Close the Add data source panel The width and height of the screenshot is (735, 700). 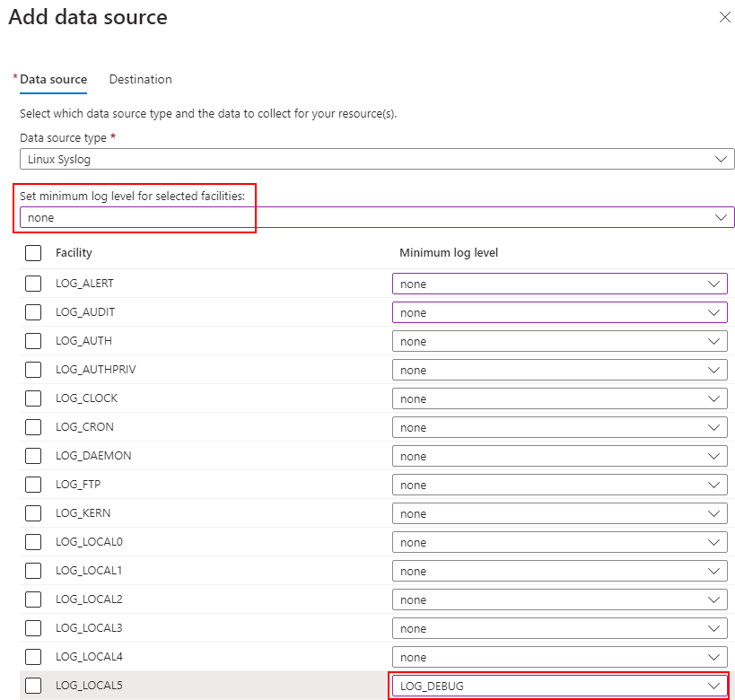coord(724,18)
